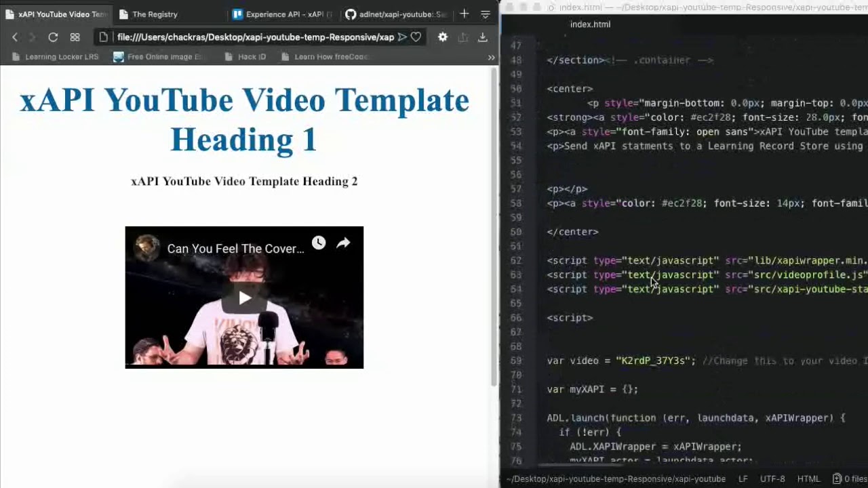This screenshot has width=868, height=488.
Task: Click Watch Later clock icon on video
Action: (x=319, y=243)
